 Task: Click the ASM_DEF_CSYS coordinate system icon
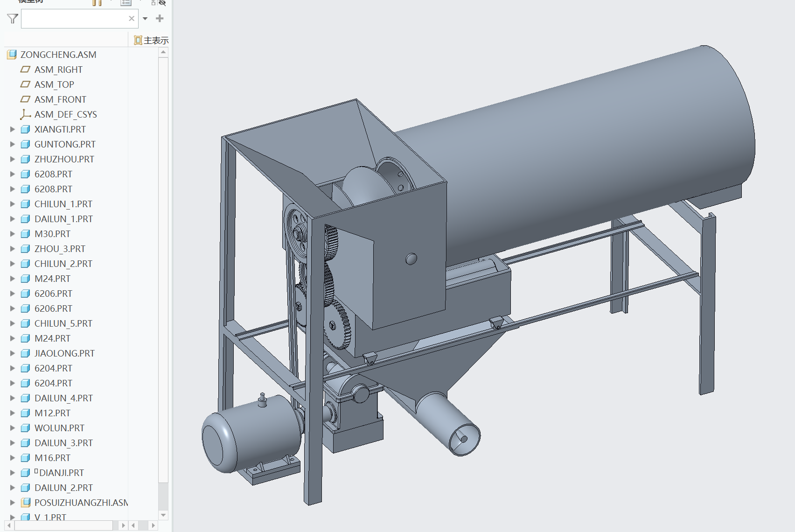coord(25,114)
